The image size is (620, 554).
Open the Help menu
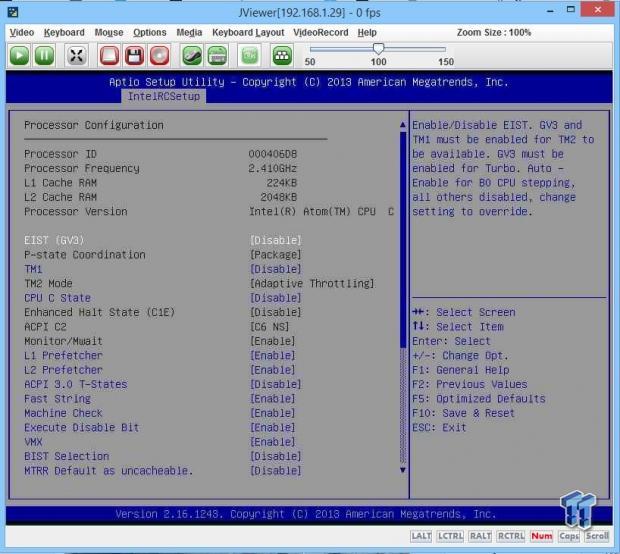coord(367,32)
